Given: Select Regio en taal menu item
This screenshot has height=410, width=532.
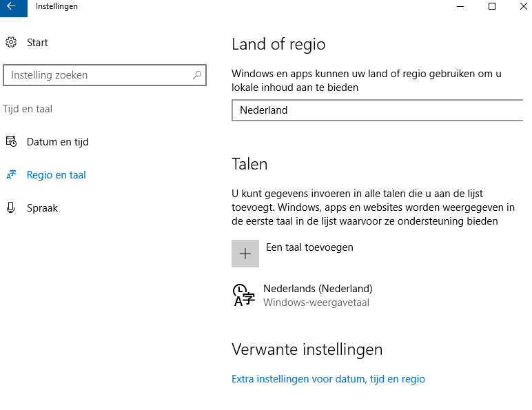Looking at the screenshot, I should click(56, 175).
